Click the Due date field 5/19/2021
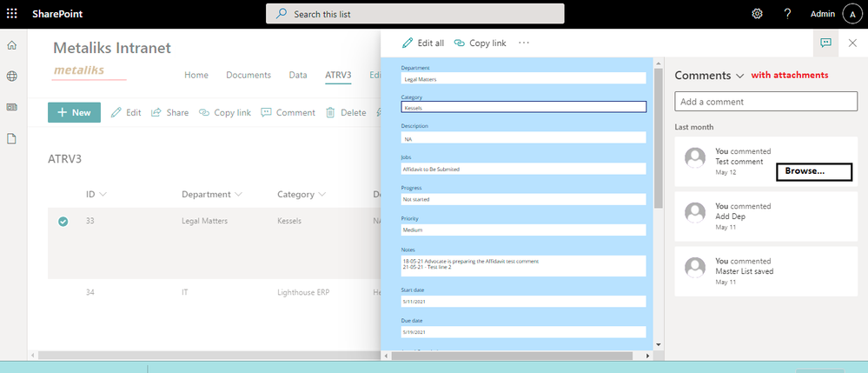868x373 pixels. (x=524, y=332)
